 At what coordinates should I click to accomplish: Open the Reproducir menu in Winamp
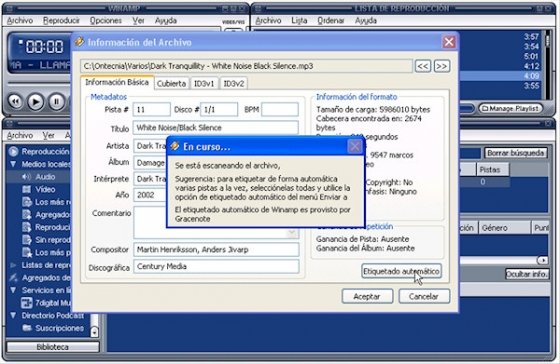[61, 21]
